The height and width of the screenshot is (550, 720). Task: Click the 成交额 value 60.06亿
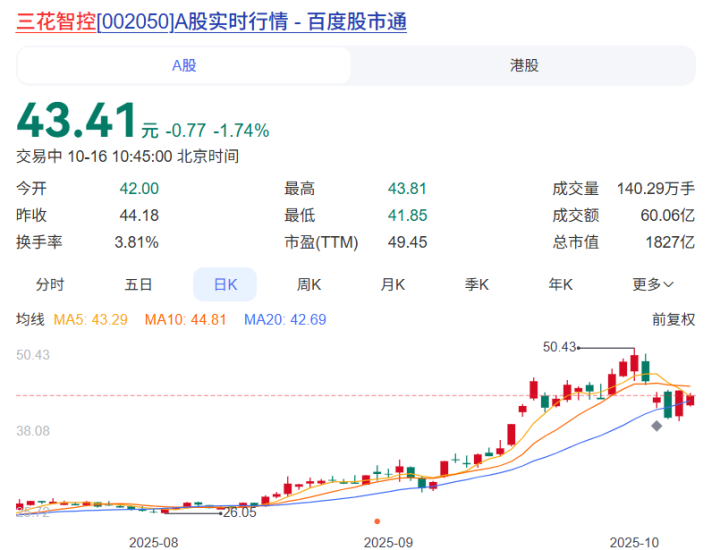point(668,215)
